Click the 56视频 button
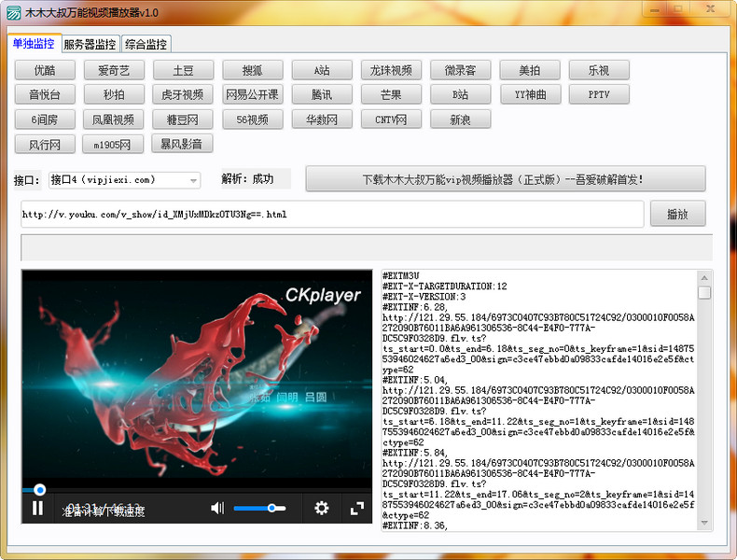 [x=253, y=119]
